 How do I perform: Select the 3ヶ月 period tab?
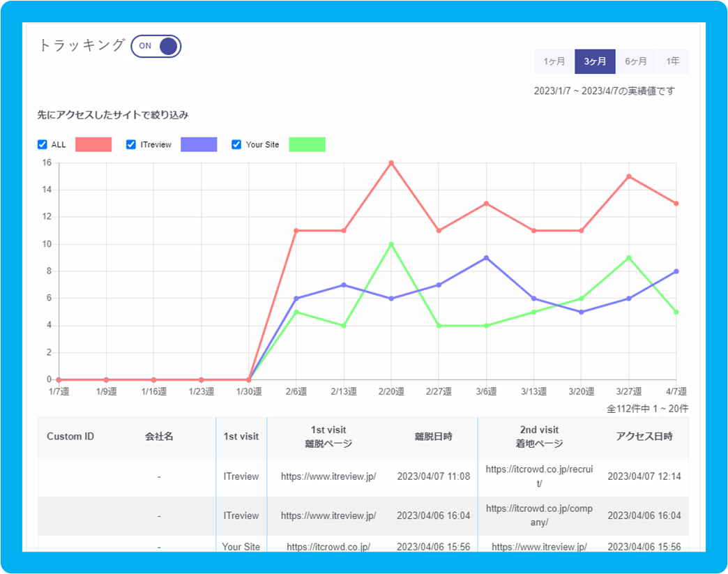[595, 61]
